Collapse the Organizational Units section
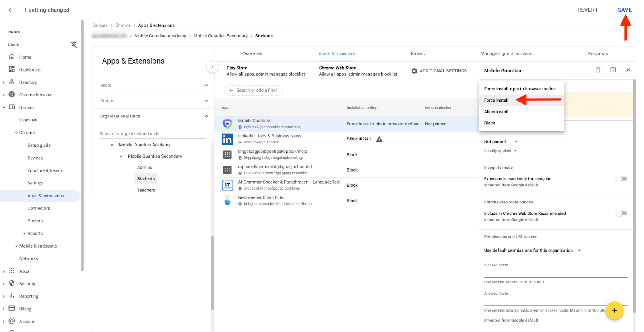644x332 pixels. pyautogui.click(x=206, y=116)
